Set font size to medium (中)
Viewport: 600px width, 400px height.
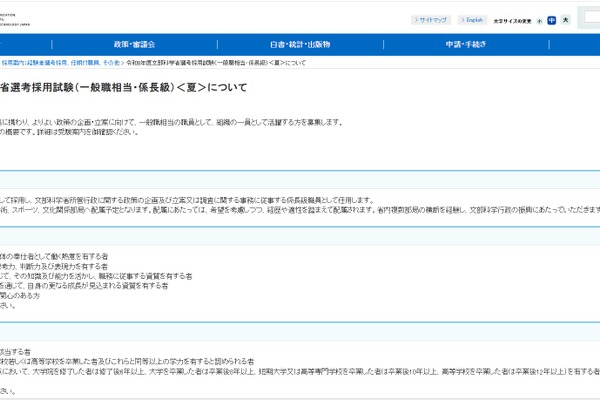[x=551, y=21]
